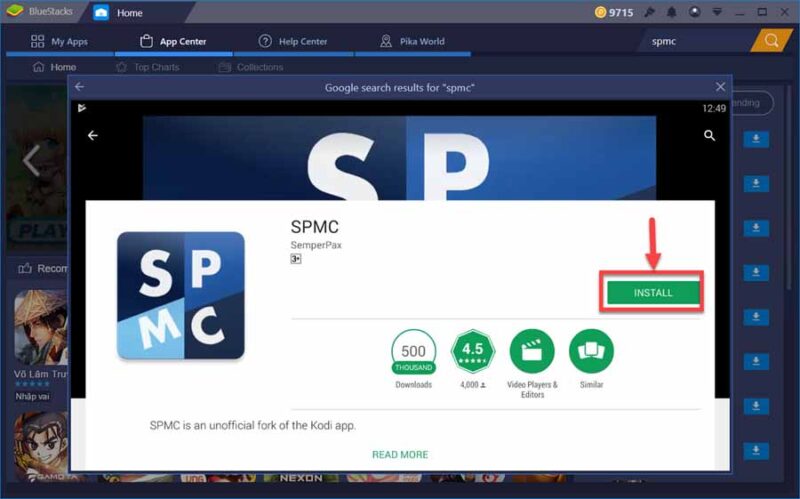Screen dimensions: 800x499
Task: Close the Google search results dialog
Action: (x=720, y=87)
